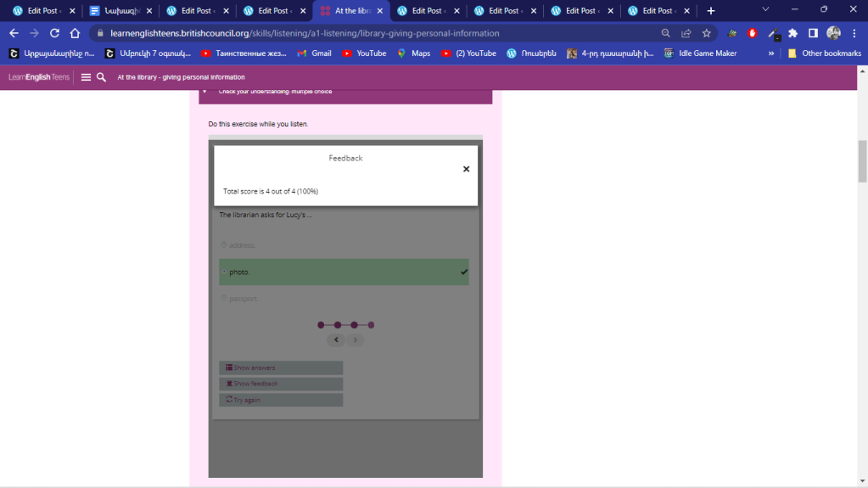Click the site search magnifier icon
Image resolution: width=868 pixels, height=488 pixels.
tap(101, 77)
